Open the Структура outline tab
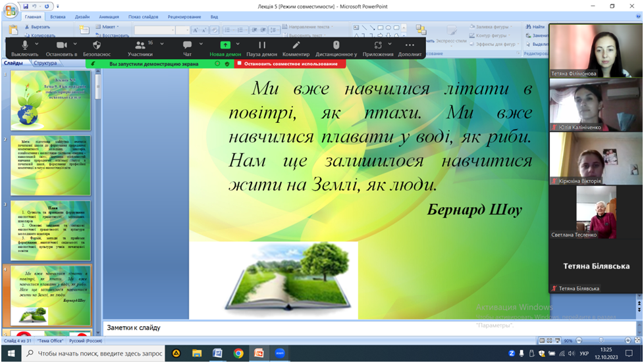Viewport: 644px width, 363px height. pyautogui.click(x=45, y=63)
